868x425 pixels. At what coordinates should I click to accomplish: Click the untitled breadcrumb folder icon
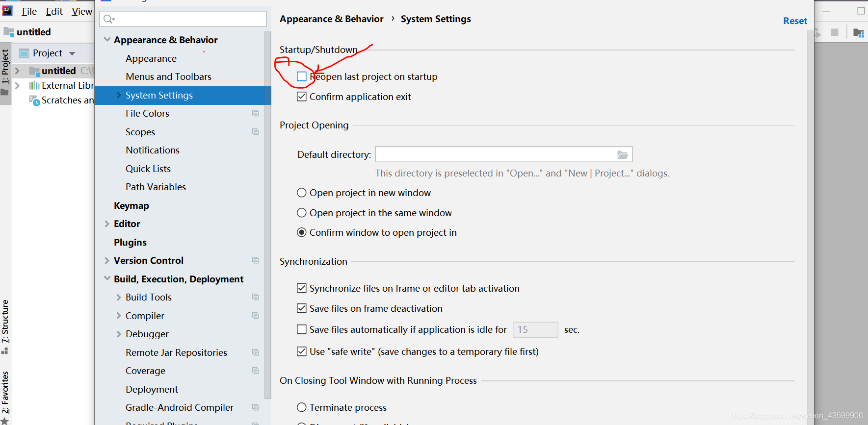[9, 32]
